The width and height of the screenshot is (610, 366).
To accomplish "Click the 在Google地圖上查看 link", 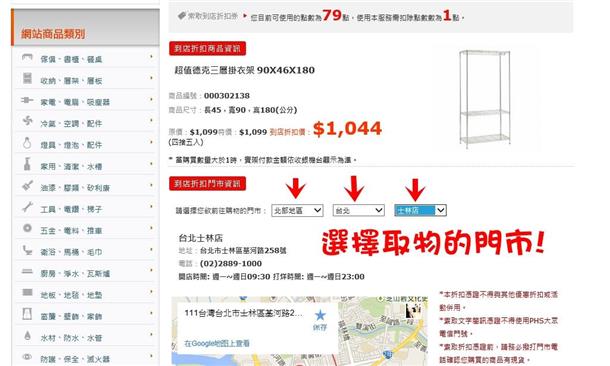I will tap(217, 343).
